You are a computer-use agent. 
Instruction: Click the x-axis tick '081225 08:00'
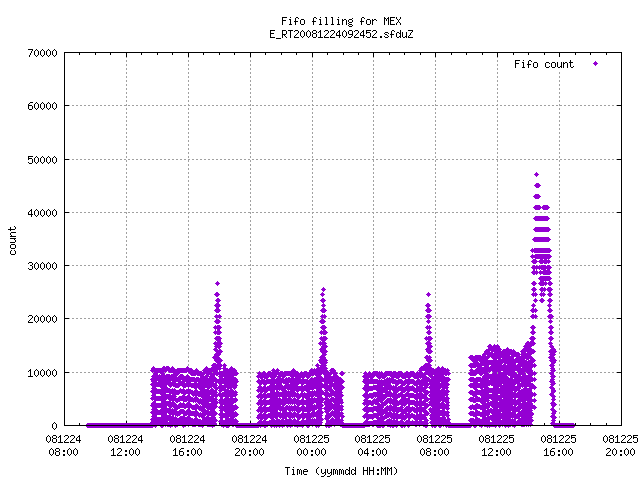(x=435, y=446)
